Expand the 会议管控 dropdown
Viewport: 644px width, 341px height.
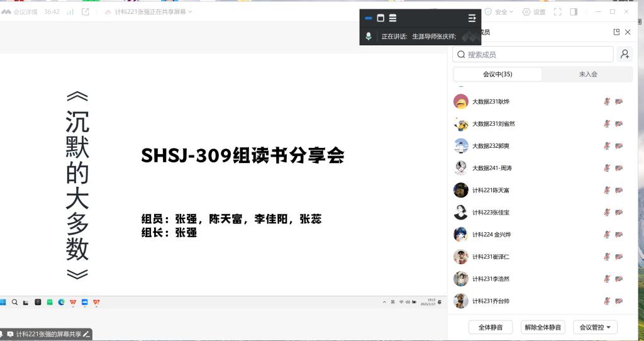point(598,327)
